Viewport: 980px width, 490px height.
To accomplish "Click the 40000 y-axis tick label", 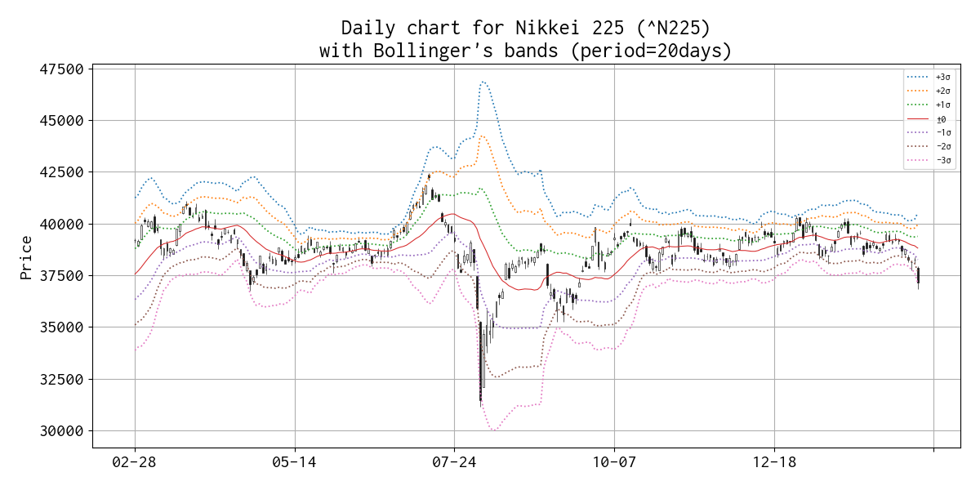I will 61,224.
